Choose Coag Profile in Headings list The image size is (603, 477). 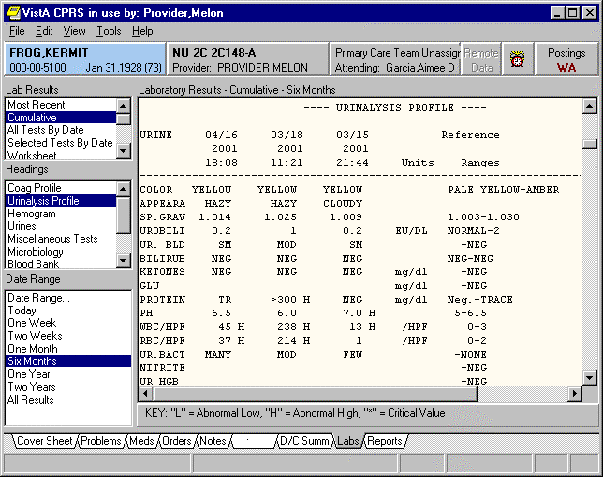point(34,188)
